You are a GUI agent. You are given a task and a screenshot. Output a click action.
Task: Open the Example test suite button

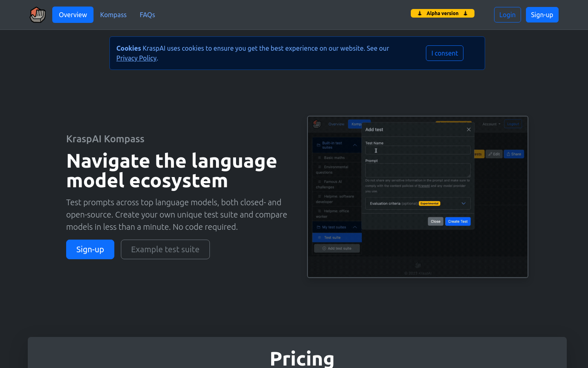pyautogui.click(x=165, y=249)
